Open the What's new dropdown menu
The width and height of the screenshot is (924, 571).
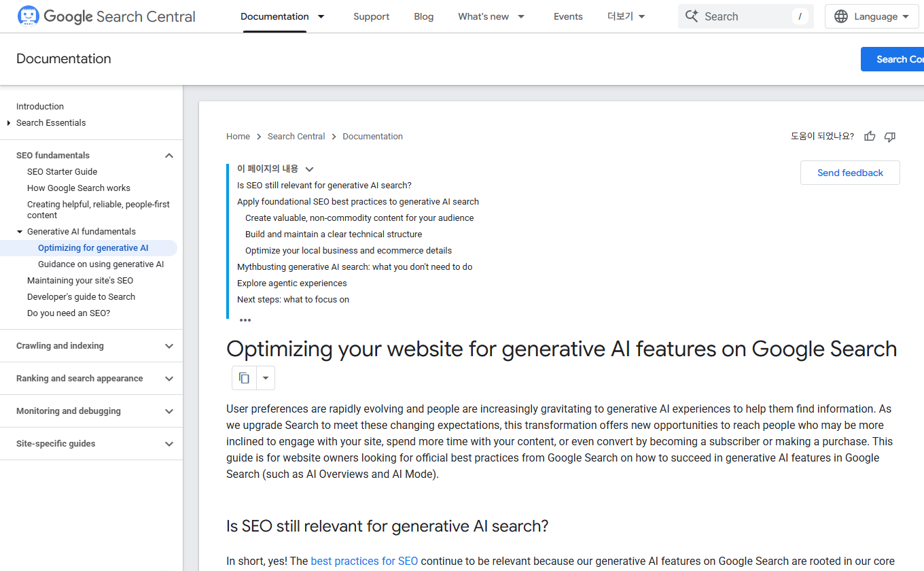521,16
